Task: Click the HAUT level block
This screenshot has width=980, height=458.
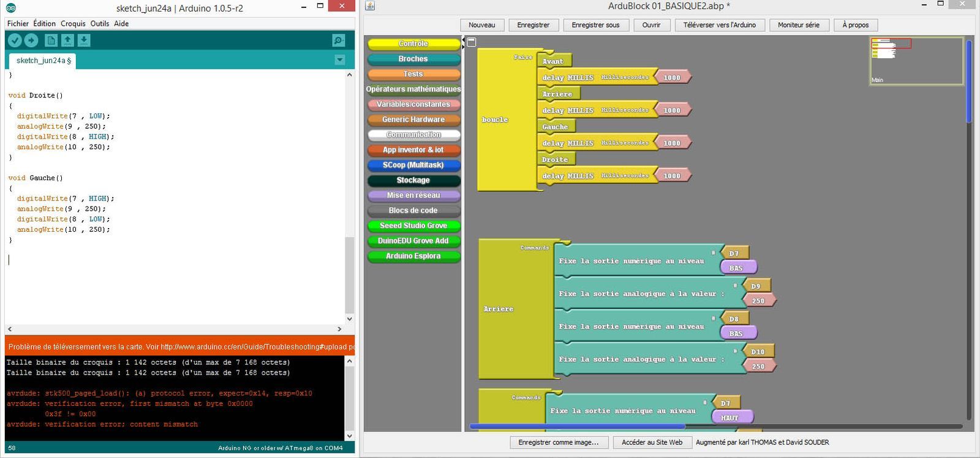Action: coord(732,418)
